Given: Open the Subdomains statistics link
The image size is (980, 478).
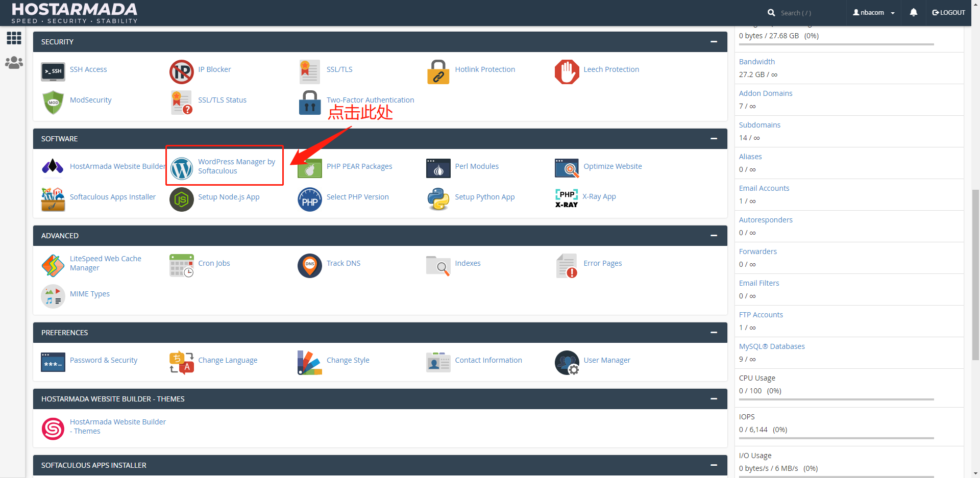Looking at the screenshot, I should click(x=759, y=125).
